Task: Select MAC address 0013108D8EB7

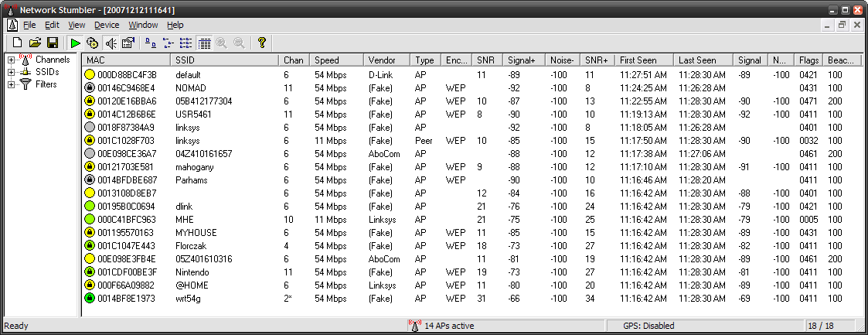Action: pyautogui.click(x=127, y=193)
